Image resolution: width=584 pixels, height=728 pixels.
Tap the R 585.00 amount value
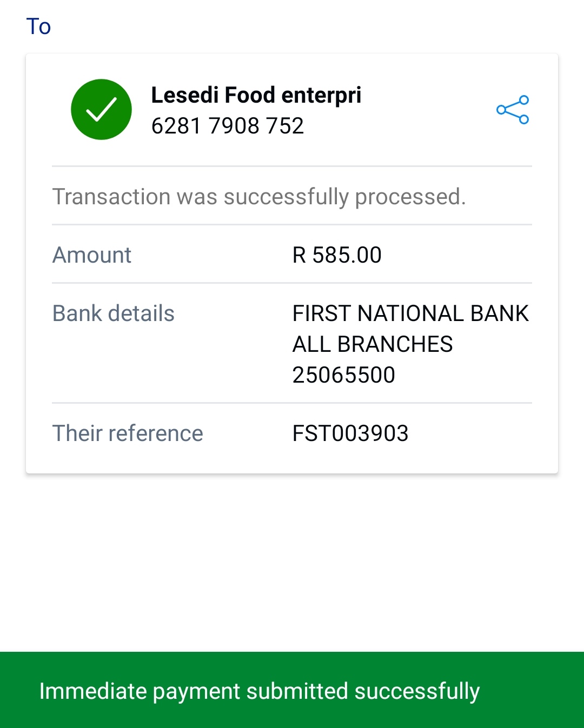coord(337,255)
